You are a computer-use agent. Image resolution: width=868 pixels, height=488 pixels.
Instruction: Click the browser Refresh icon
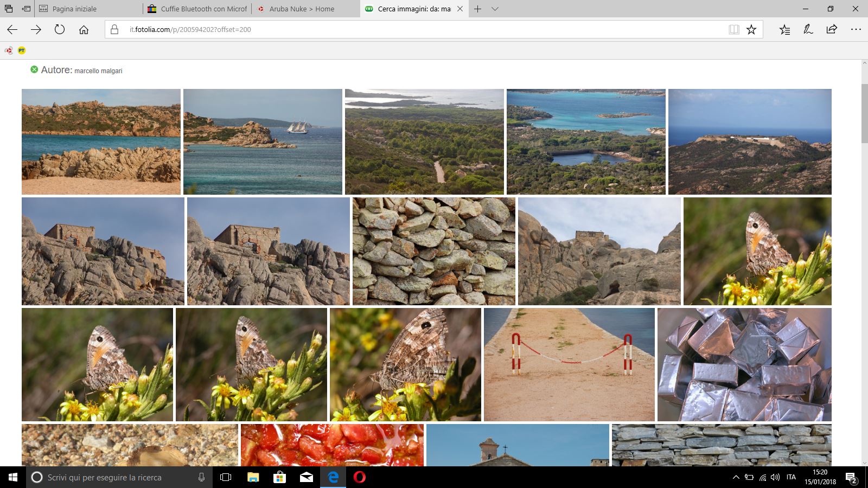coord(60,30)
